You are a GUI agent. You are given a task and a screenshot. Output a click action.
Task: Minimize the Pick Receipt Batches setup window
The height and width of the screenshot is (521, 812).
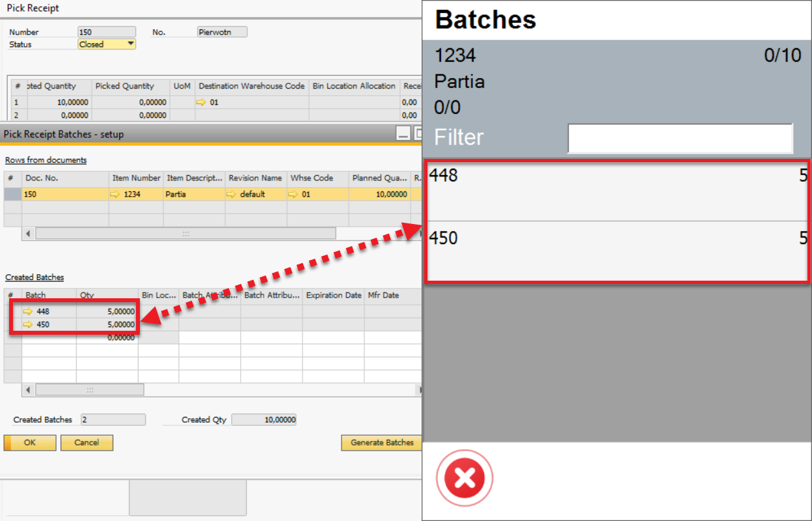click(x=403, y=134)
